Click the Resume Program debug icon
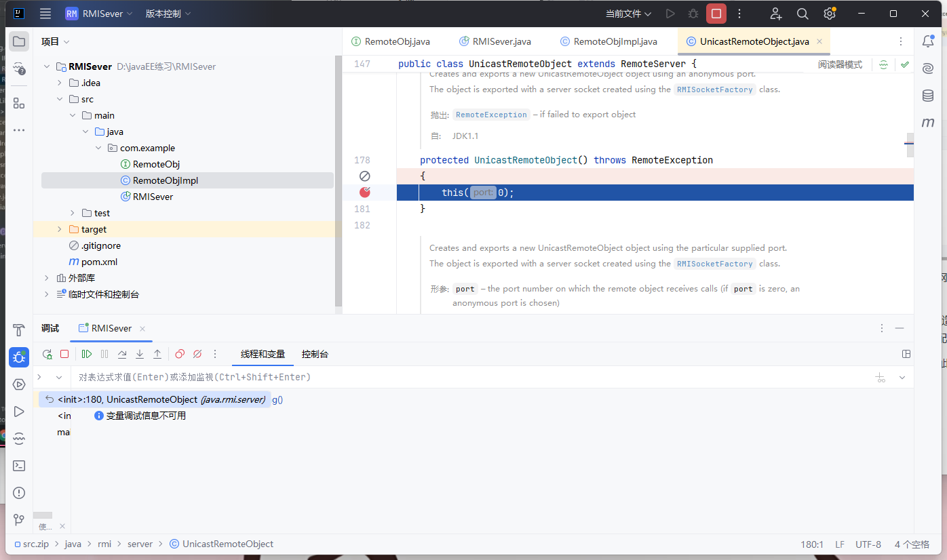The image size is (947, 560). (87, 354)
